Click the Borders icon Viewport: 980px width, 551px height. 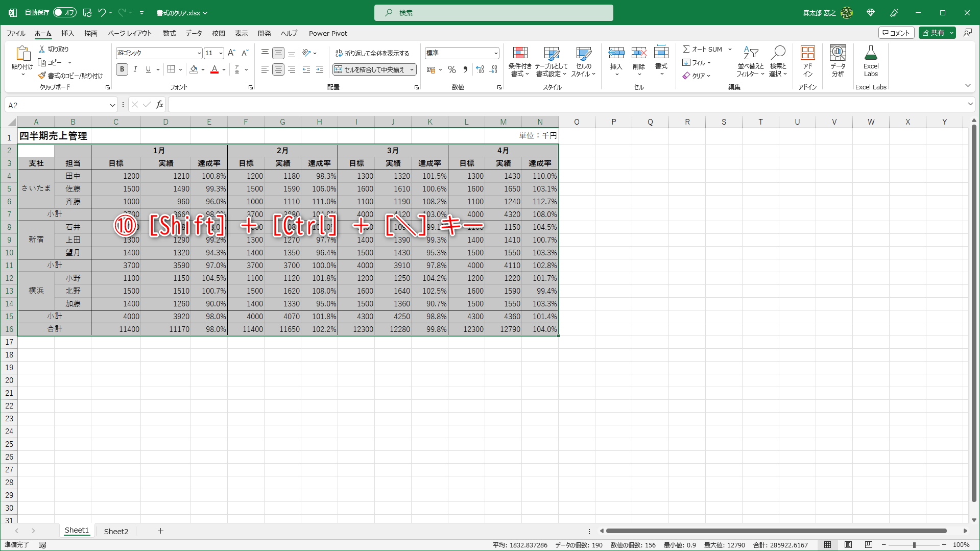point(171,69)
